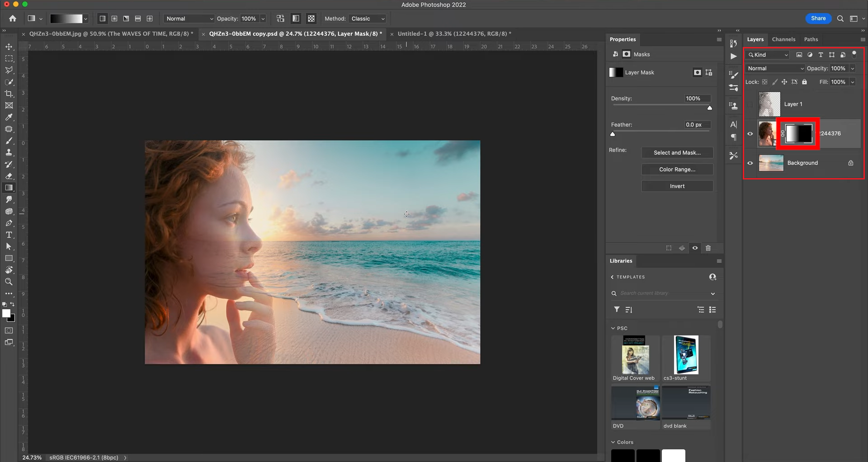Select the Zoom tool

pyautogui.click(x=9, y=282)
